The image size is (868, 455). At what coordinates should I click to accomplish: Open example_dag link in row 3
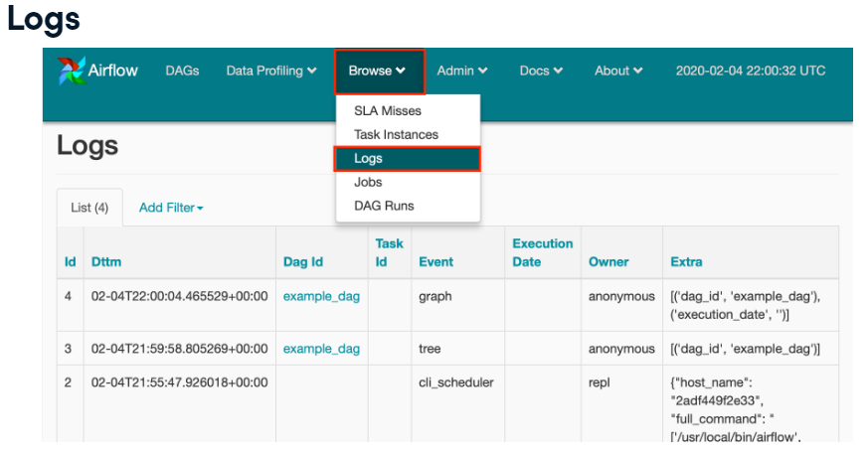(321, 349)
